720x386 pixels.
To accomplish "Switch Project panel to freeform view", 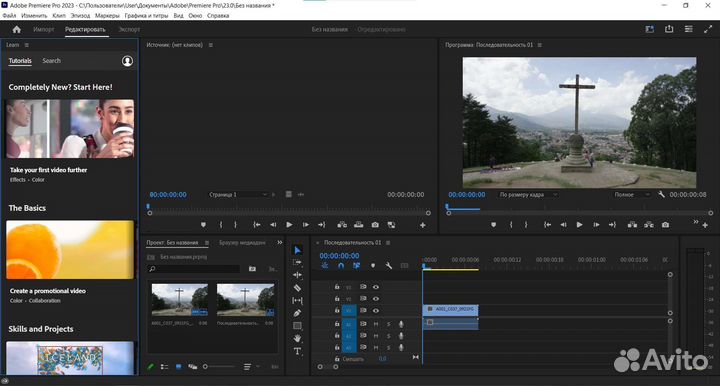I will (192, 367).
